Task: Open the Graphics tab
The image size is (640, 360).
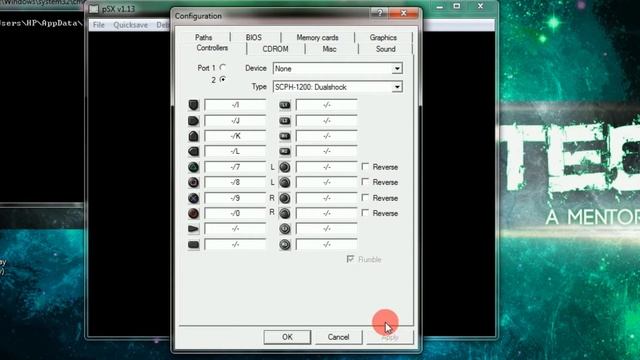Action: click(x=383, y=38)
